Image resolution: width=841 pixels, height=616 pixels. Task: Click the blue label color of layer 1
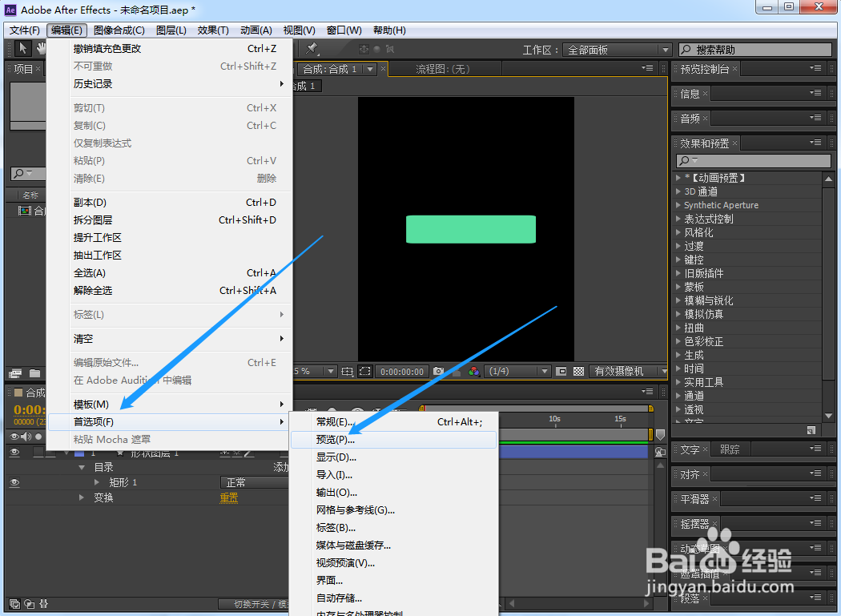coord(79,453)
